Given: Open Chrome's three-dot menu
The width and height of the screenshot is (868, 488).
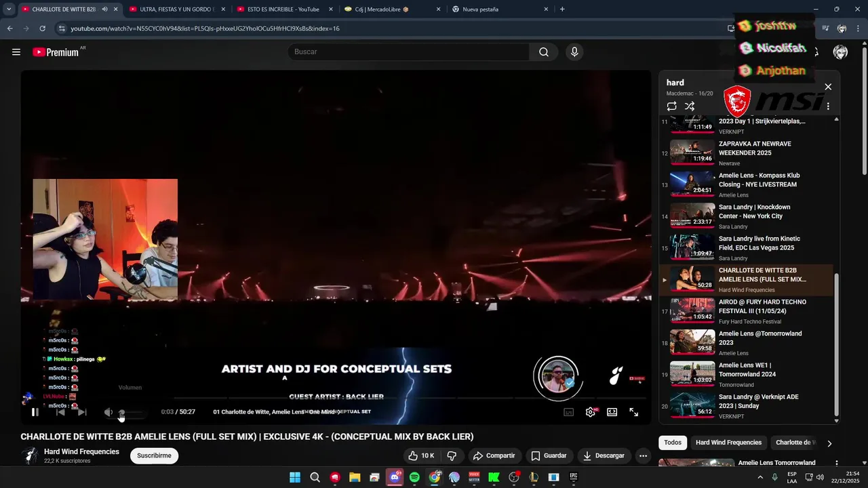Looking at the screenshot, I should pos(859,28).
